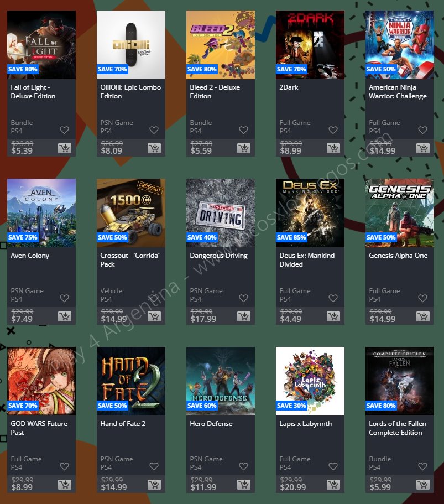The height and width of the screenshot is (504, 444).
Task: Open the Crossout 'Corrida' Pack title link
Action: (130, 259)
